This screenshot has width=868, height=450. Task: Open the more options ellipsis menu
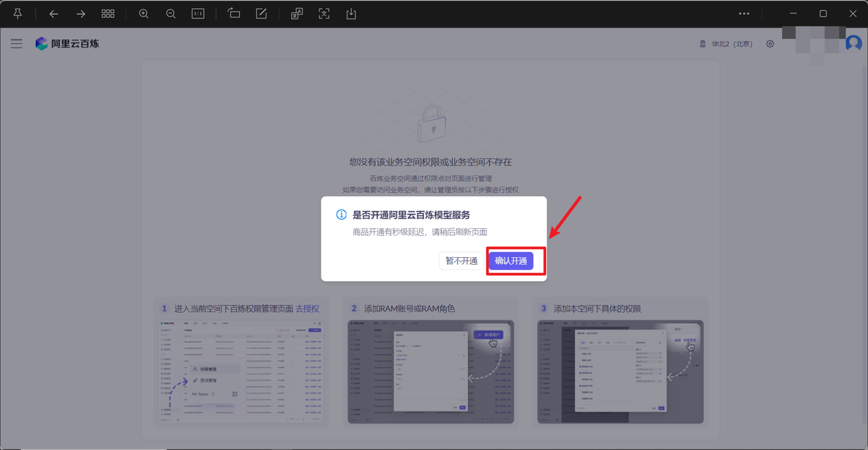744,14
